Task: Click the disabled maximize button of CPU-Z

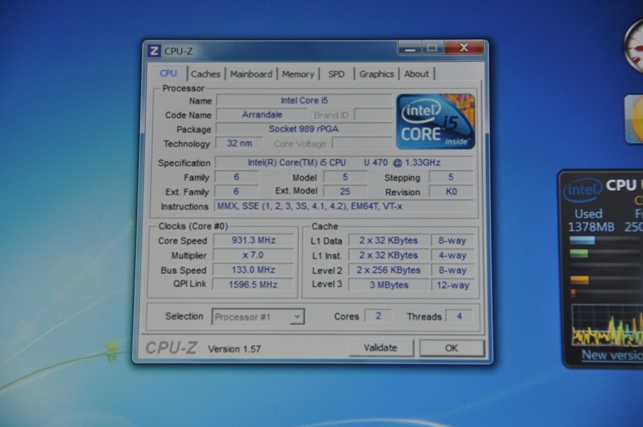Action: (x=432, y=48)
